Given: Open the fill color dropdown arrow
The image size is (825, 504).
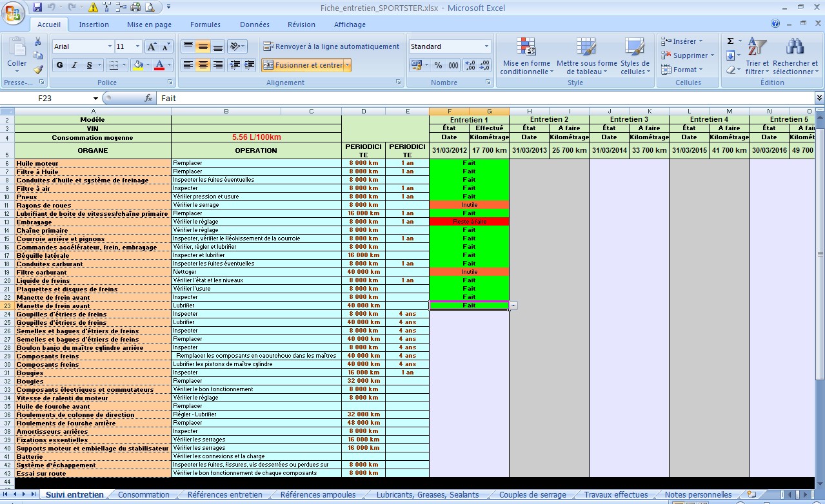Looking at the screenshot, I should [148, 65].
